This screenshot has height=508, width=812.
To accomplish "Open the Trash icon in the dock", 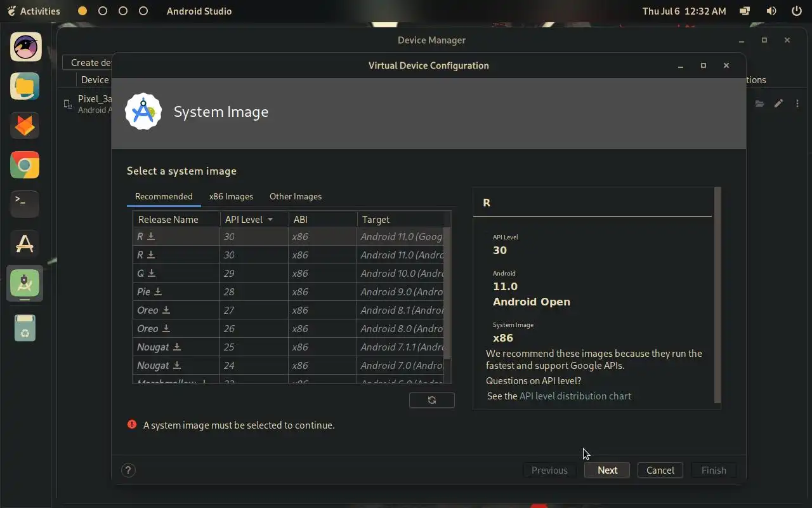I will pos(25,328).
